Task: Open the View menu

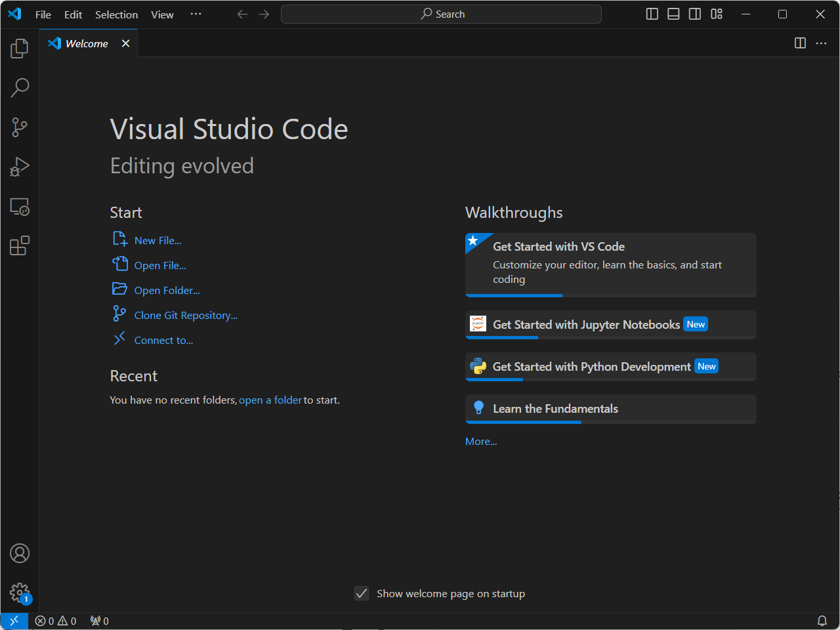Action: (162, 14)
